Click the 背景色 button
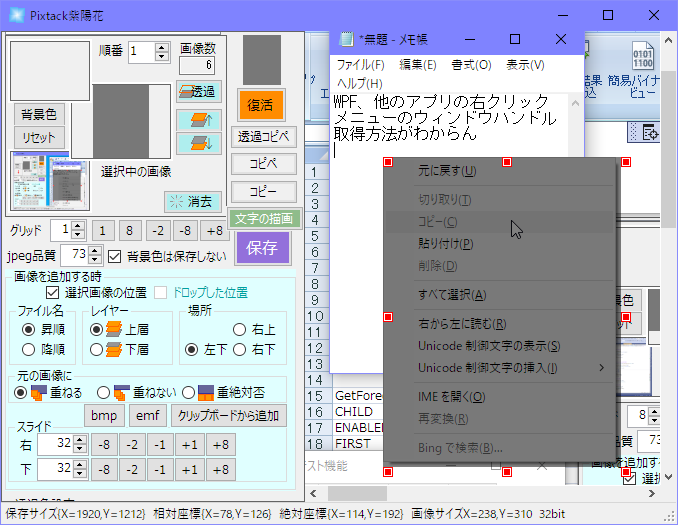This screenshot has width=678, height=525. point(39,114)
